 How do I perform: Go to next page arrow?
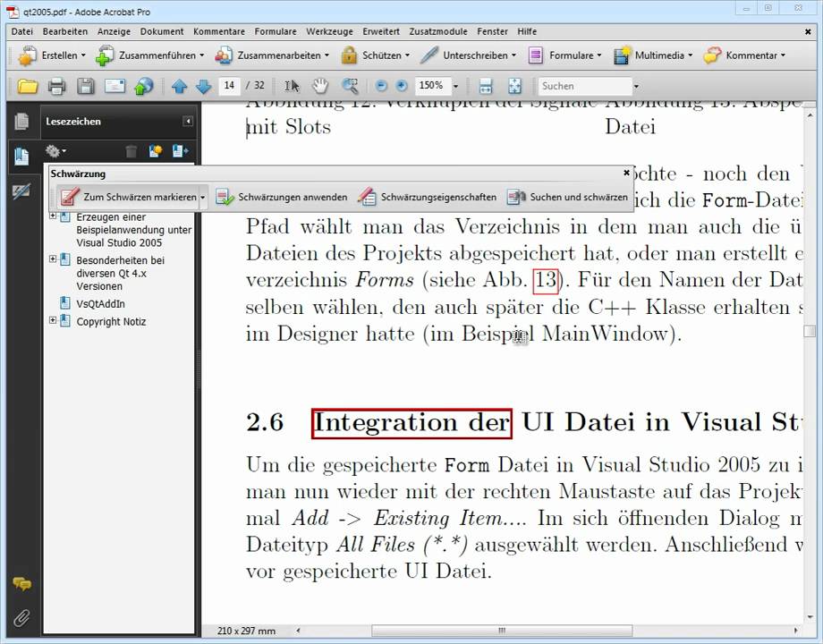click(203, 86)
